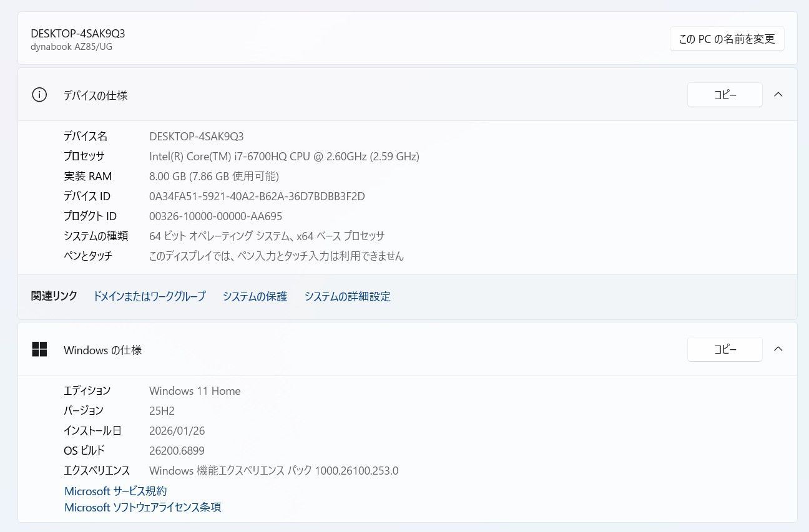Click the 実装 RAM label
The width and height of the screenshot is (809, 532).
pyautogui.click(x=88, y=176)
